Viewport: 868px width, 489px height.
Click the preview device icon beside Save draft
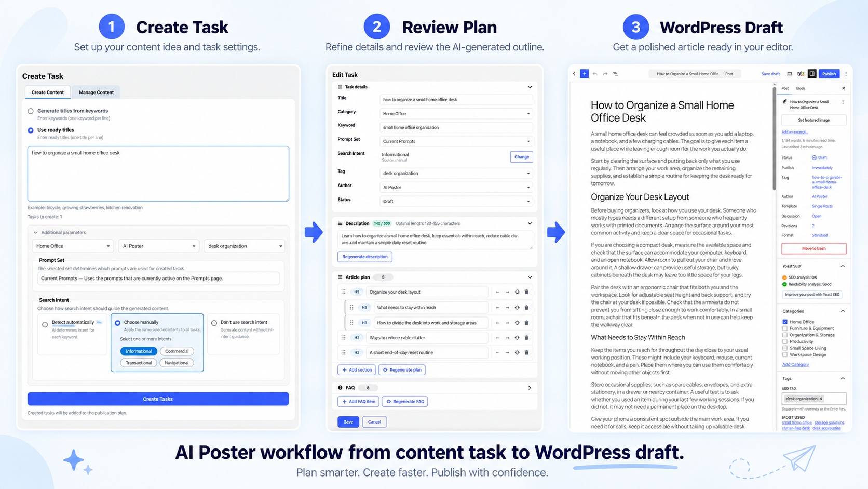click(790, 74)
